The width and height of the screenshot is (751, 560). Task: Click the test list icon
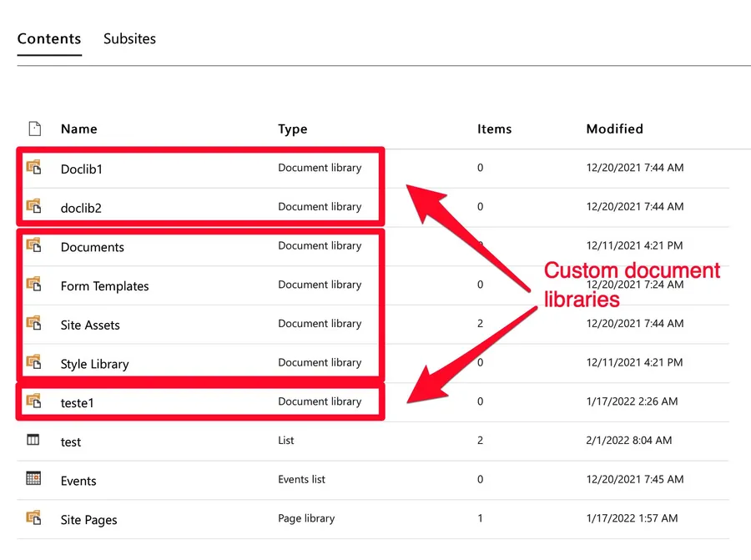pyautogui.click(x=33, y=440)
